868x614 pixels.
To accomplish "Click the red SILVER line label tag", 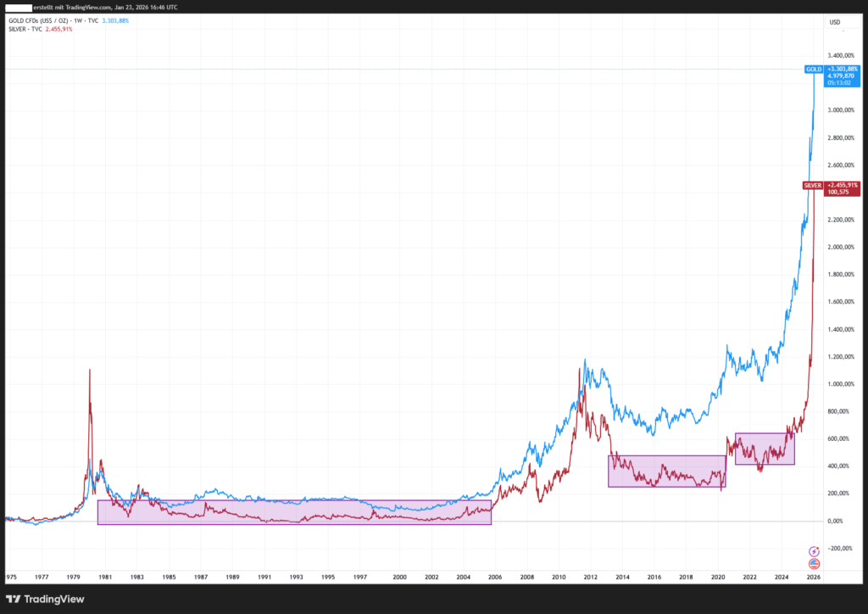I will coord(812,184).
